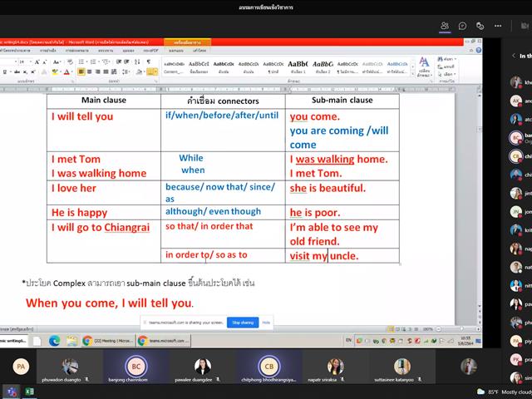Open the breakout rooms icon
532x399 pixels.
480,26
